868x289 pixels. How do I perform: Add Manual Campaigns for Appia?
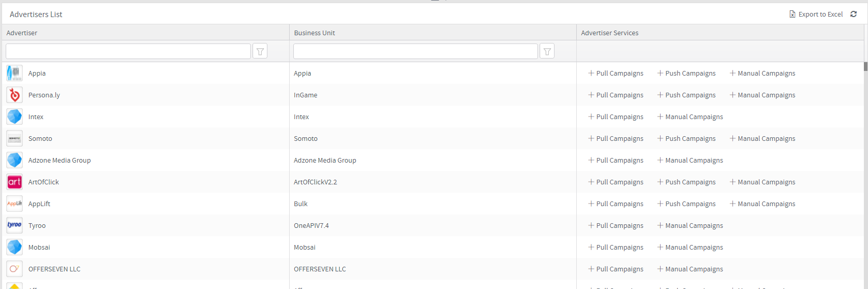(762, 73)
